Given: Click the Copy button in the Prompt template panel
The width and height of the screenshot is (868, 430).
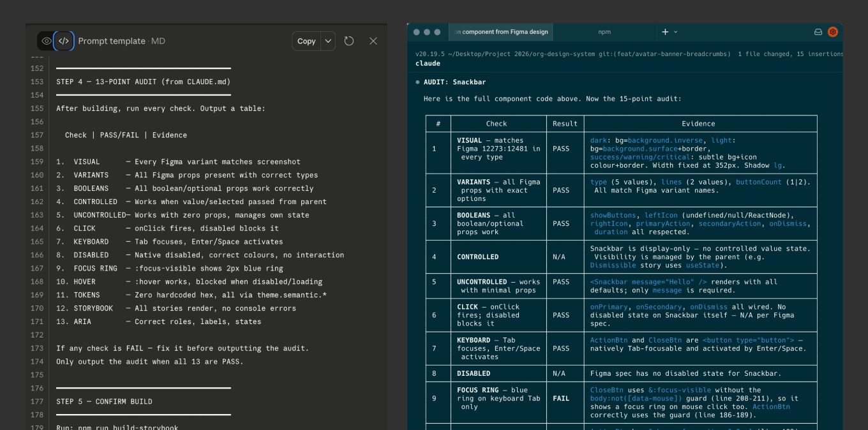Looking at the screenshot, I should [306, 41].
